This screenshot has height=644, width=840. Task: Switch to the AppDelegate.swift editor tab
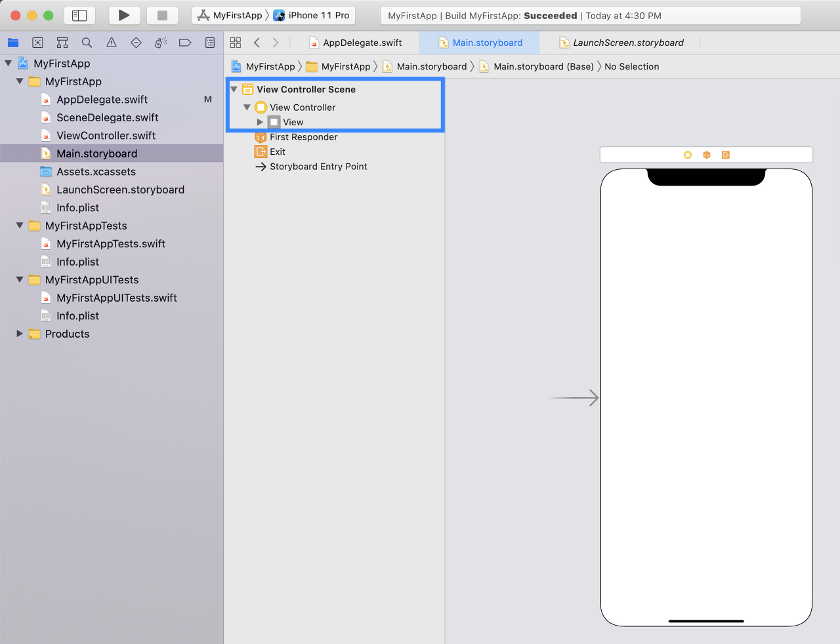(355, 43)
